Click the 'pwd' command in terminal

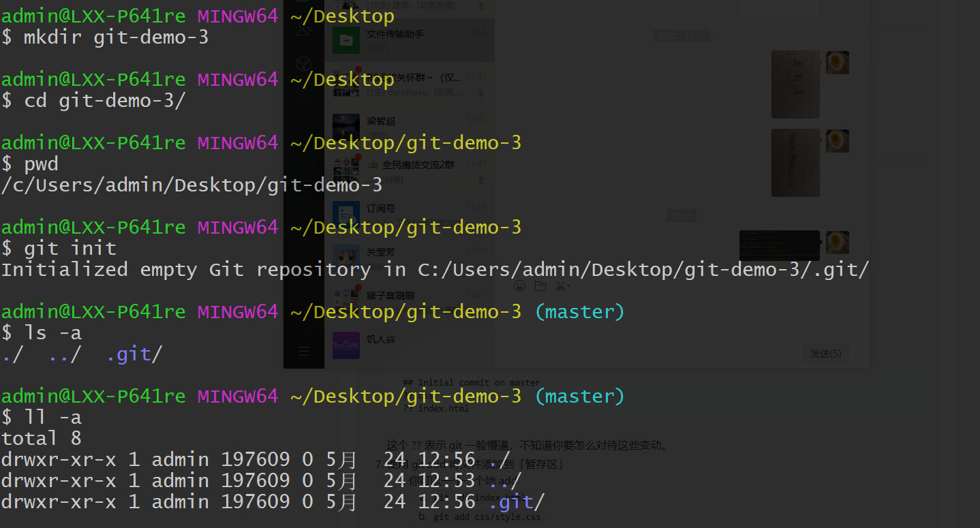[x=42, y=164]
